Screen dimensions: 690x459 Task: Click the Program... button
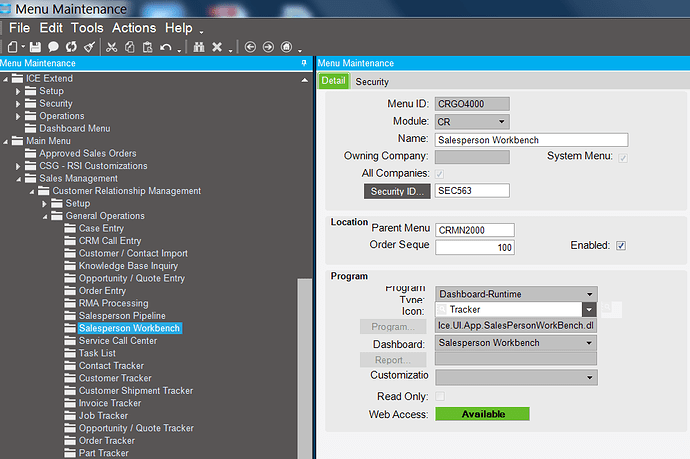tap(393, 327)
